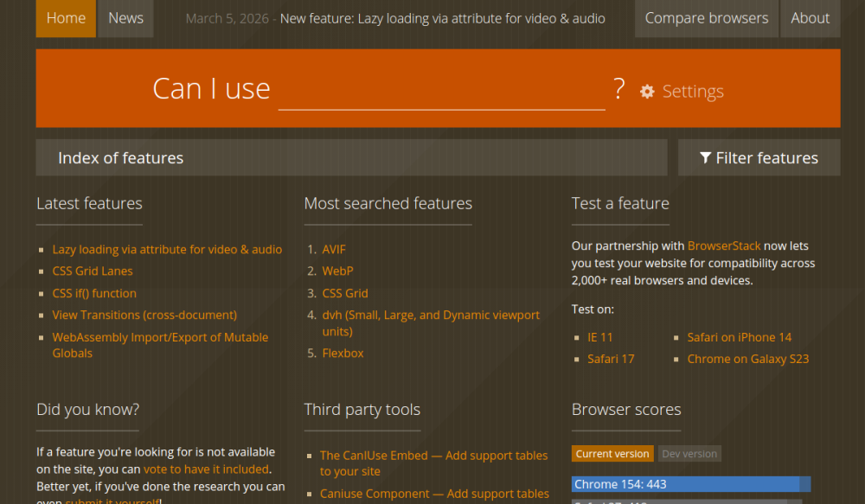The image size is (865, 504).
Task: Open View Transitions (cross-document) link
Action: coord(144,315)
